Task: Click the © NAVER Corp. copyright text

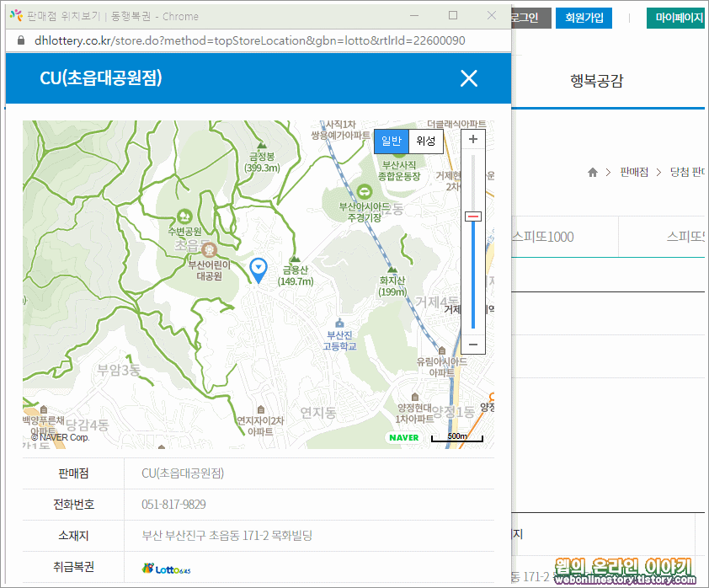Action: click(60, 437)
